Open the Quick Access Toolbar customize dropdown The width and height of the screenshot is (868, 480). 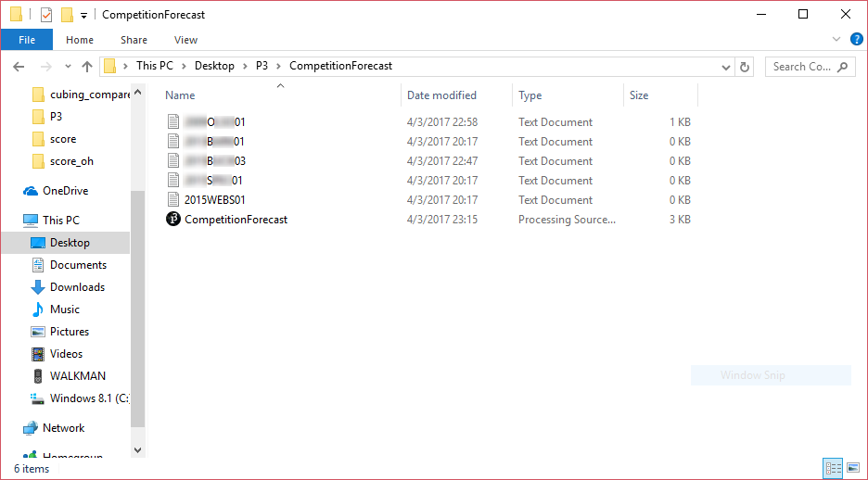pos(84,16)
